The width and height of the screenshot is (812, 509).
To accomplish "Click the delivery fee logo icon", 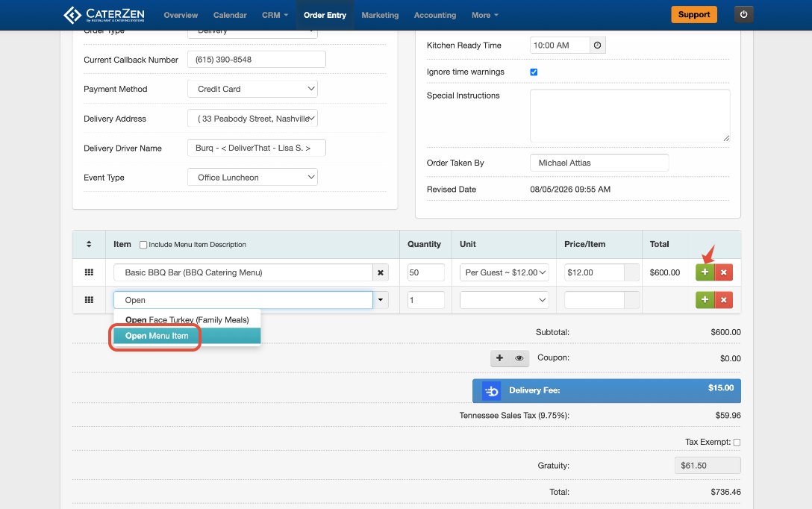I will (x=491, y=391).
